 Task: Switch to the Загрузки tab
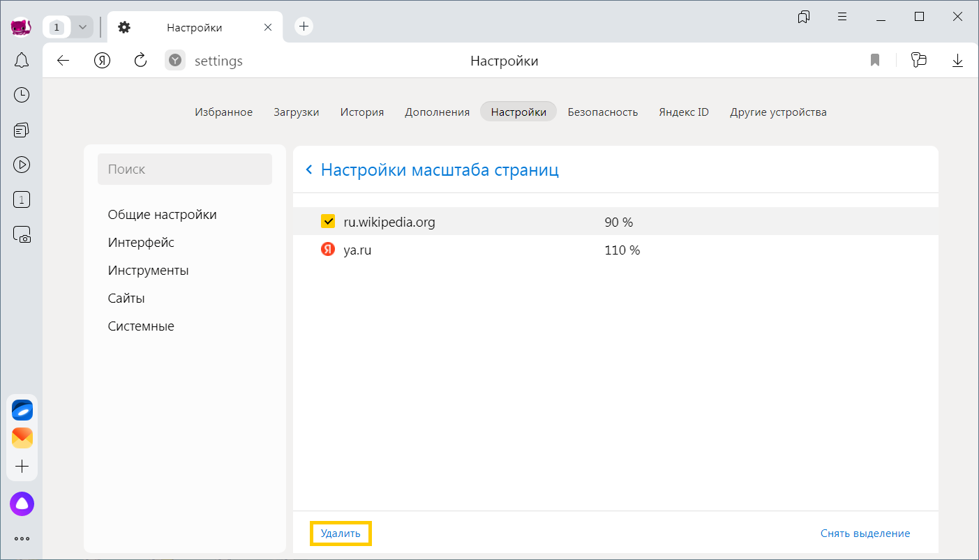click(297, 112)
